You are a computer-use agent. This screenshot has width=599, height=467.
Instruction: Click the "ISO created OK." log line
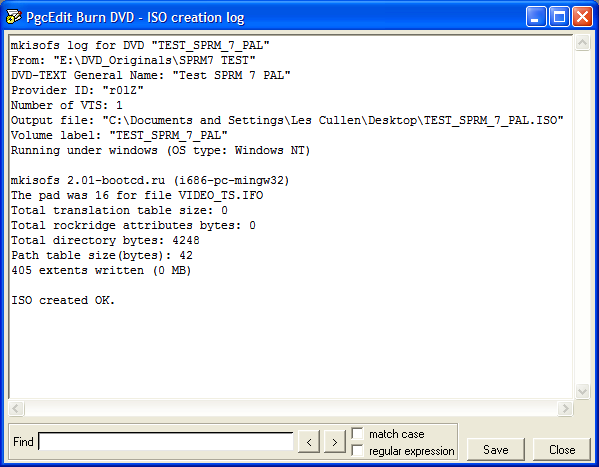(x=63, y=300)
